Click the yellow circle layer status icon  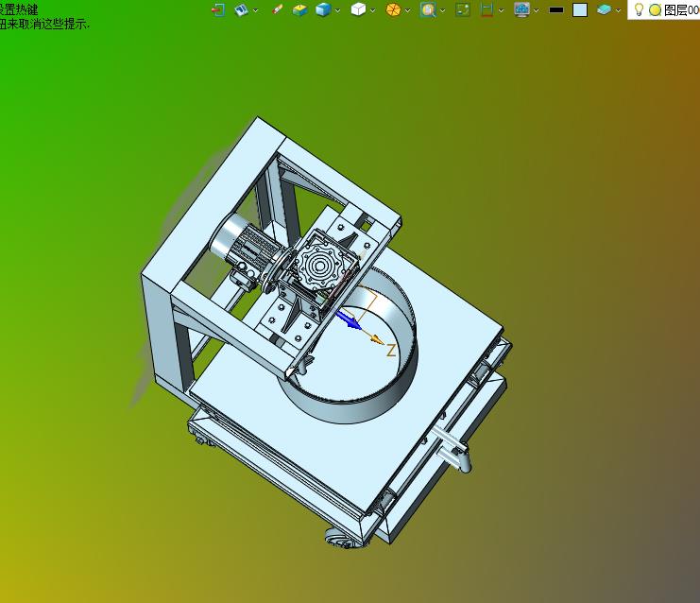pyautogui.click(x=655, y=9)
